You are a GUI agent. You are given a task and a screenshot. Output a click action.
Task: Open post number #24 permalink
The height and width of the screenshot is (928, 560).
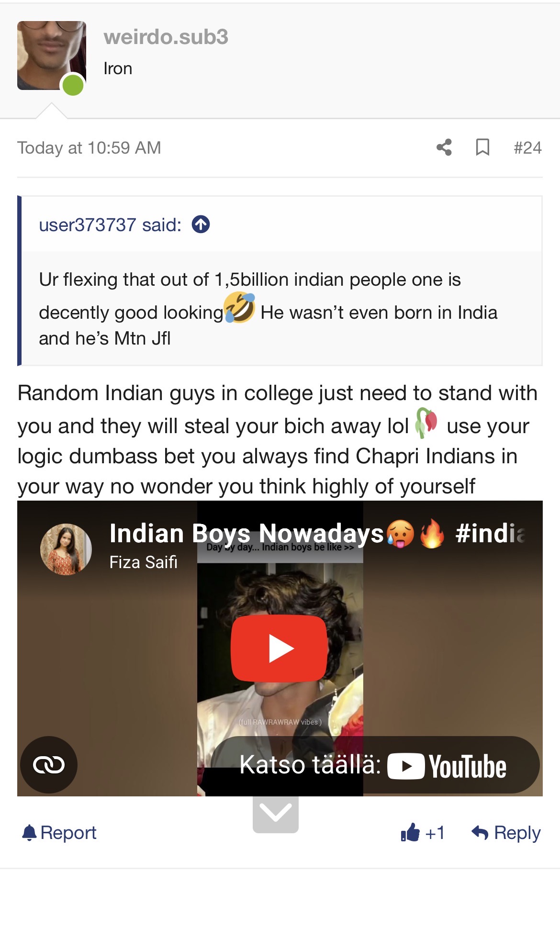(527, 147)
